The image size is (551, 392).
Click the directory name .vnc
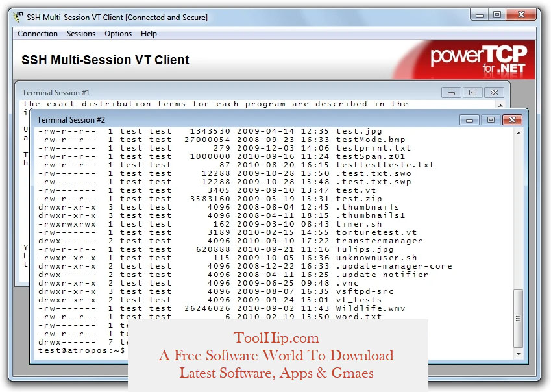click(347, 283)
